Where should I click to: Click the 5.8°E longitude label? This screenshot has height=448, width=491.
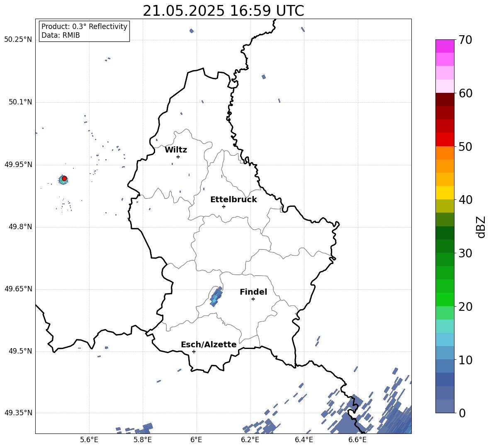point(143,440)
